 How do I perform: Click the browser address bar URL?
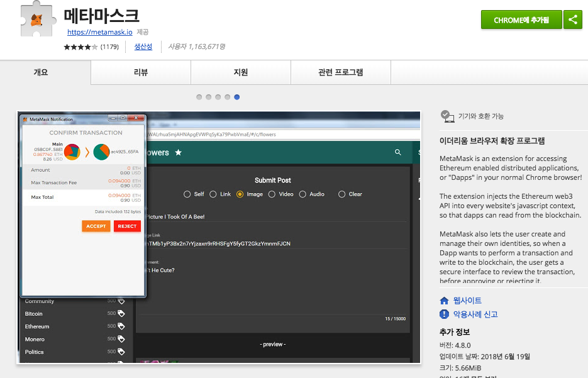click(x=213, y=134)
